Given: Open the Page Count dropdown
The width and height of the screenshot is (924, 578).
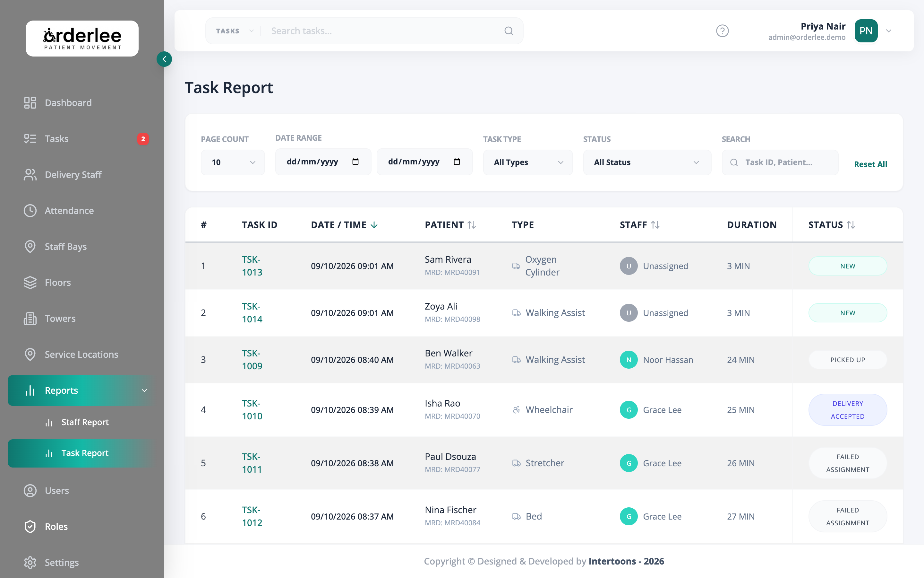Looking at the screenshot, I should (x=233, y=162).
